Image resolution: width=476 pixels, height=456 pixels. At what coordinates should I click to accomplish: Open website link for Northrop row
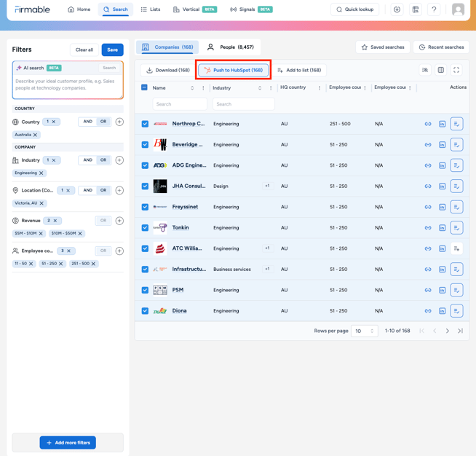click(x=428, y=124)
